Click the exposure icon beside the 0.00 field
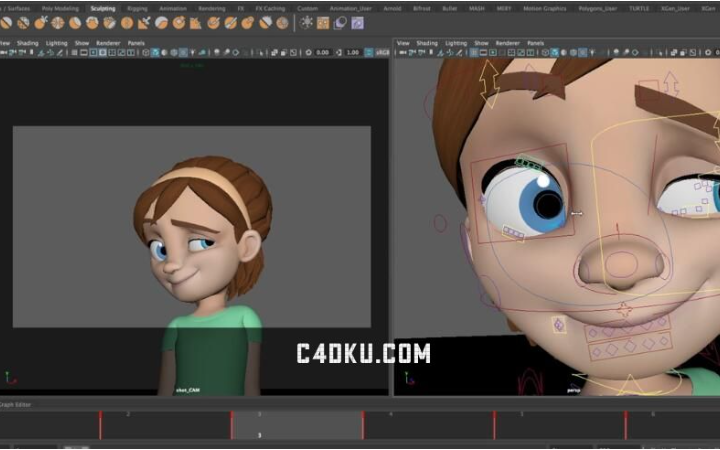720x450 pixels. click(x=309, y=52)
